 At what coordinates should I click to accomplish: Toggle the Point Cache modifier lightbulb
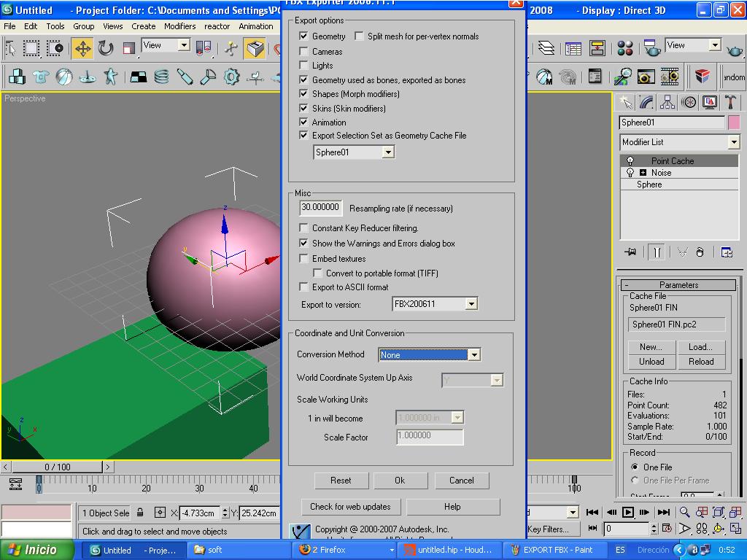pos(630,160)
